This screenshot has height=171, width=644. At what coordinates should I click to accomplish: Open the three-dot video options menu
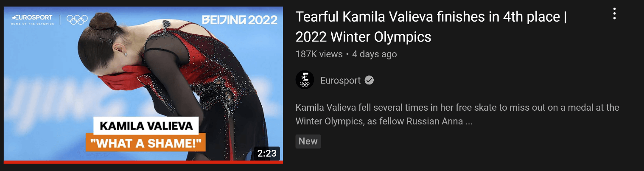tap(614, 14)
